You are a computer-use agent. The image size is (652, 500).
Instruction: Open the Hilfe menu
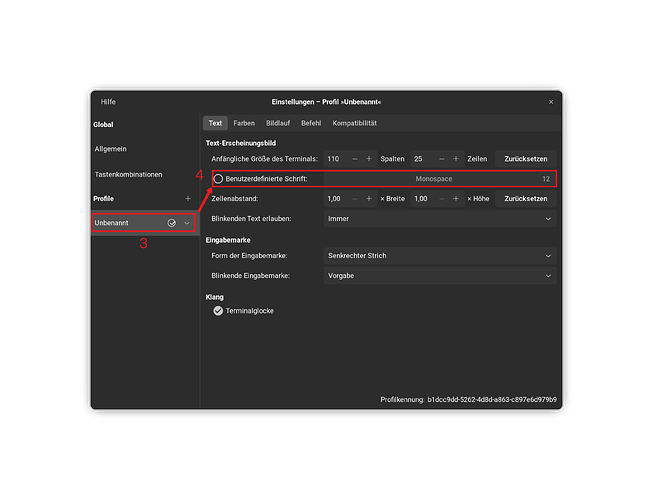(x=108, y=102)
